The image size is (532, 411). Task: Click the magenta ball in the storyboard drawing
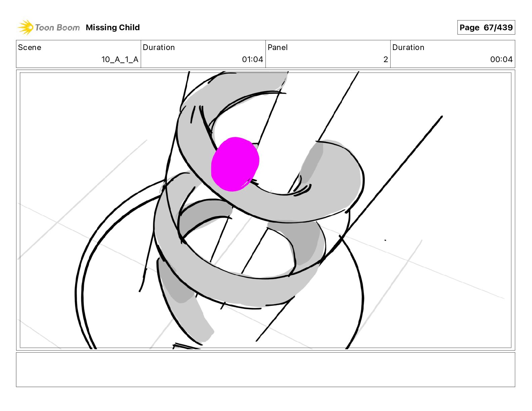pos(235,164)
